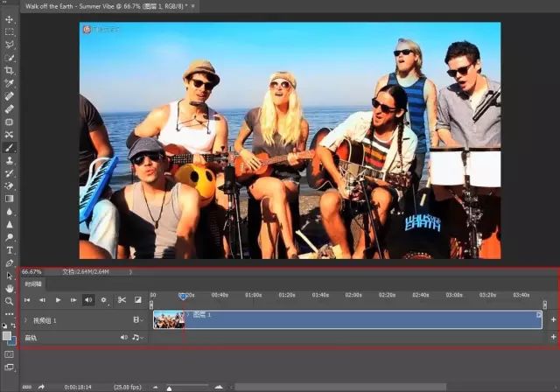560x392 pixels.
Task: Select the Brush tool
Action: pos(10,148)
